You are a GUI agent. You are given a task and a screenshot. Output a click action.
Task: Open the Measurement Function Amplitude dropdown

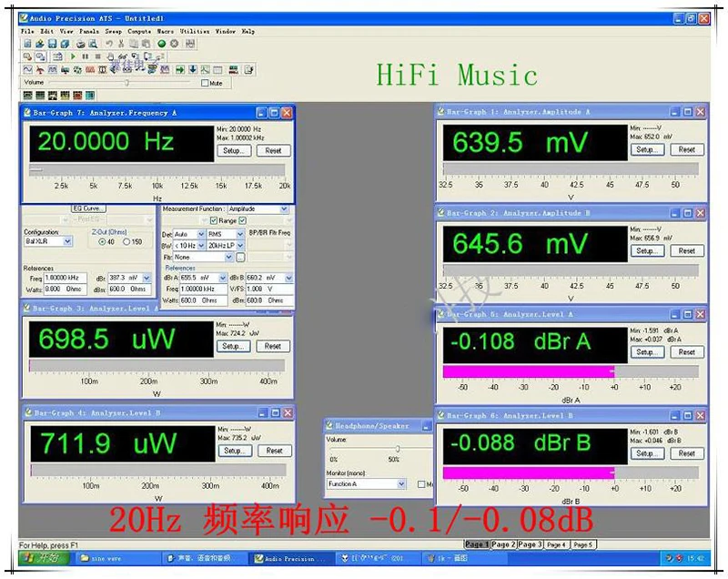(x=284, y=209)
